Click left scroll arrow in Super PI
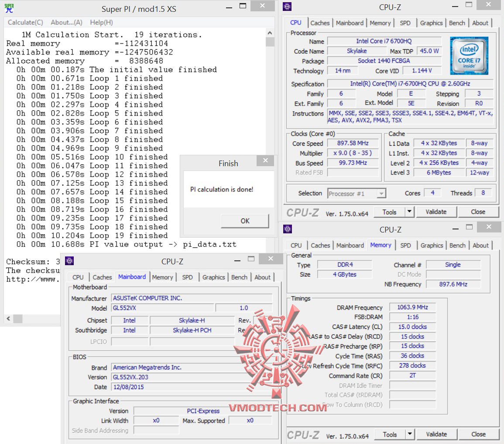The height and width of the screenshot is (444, 504). point(8,319)
